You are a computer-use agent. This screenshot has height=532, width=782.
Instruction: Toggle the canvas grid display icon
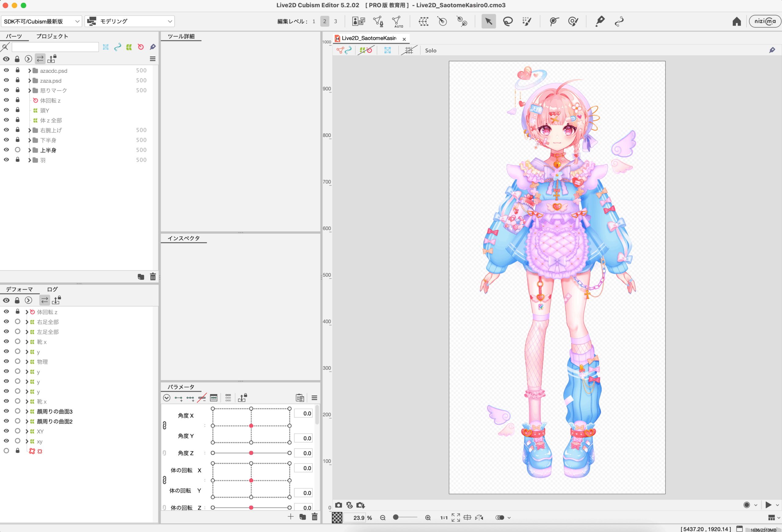(409, 50)
